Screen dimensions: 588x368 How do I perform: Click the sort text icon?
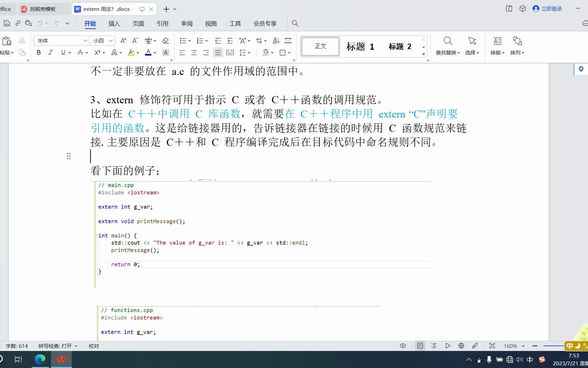(276, 41)
